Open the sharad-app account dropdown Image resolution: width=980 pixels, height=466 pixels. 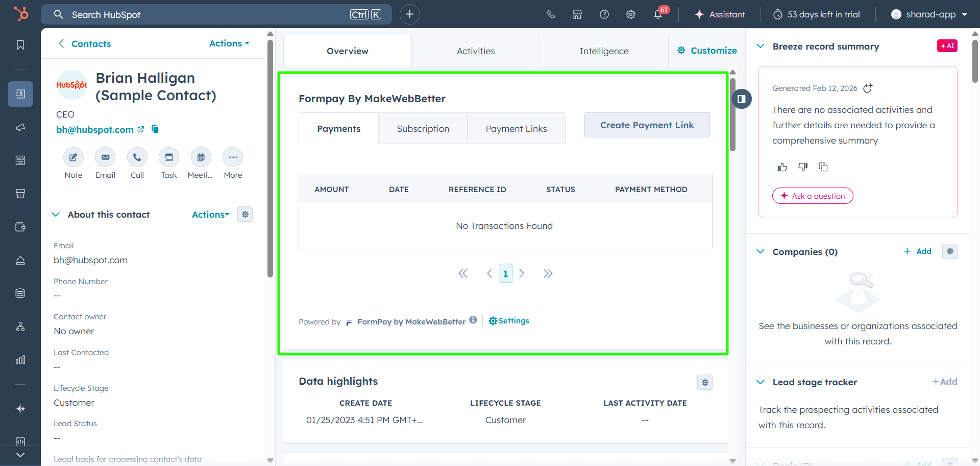coord(929,14)
